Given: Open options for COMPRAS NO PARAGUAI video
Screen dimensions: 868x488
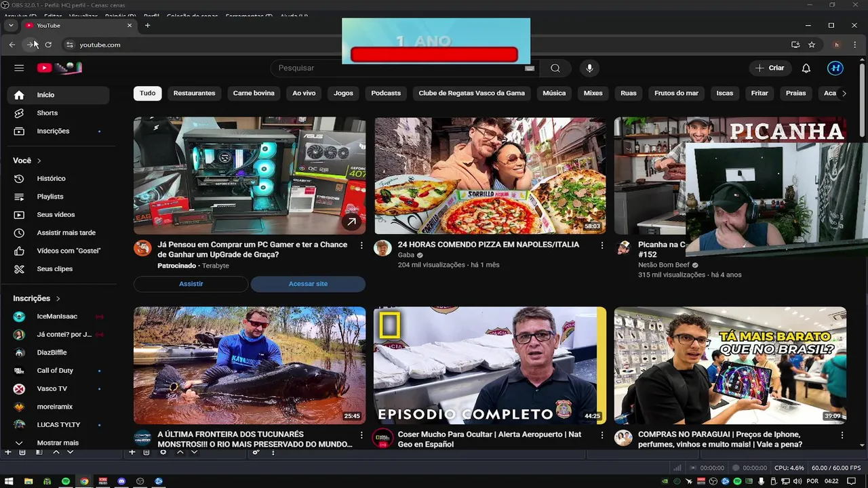Looking at the screenshot, I should click(x=842, y=435).
